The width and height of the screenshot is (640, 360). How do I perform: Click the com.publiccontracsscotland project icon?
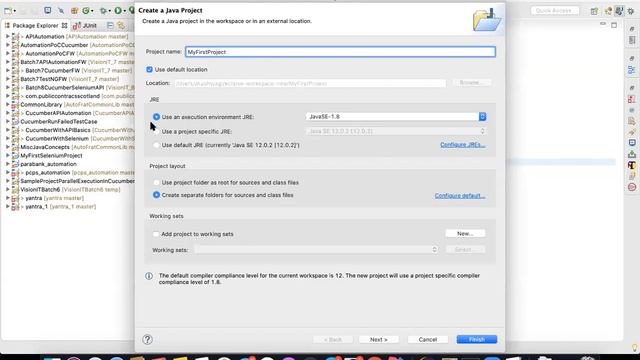(x=16, y=96)
